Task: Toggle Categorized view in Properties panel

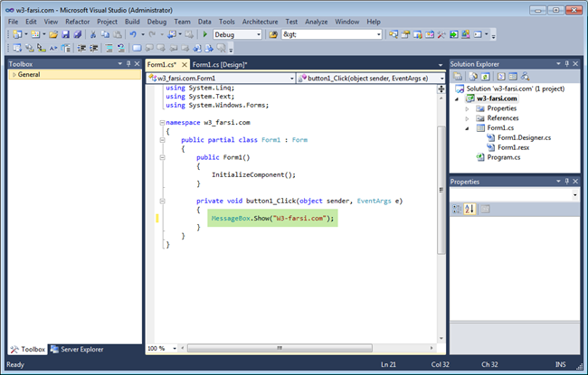Action: [457, 209]
